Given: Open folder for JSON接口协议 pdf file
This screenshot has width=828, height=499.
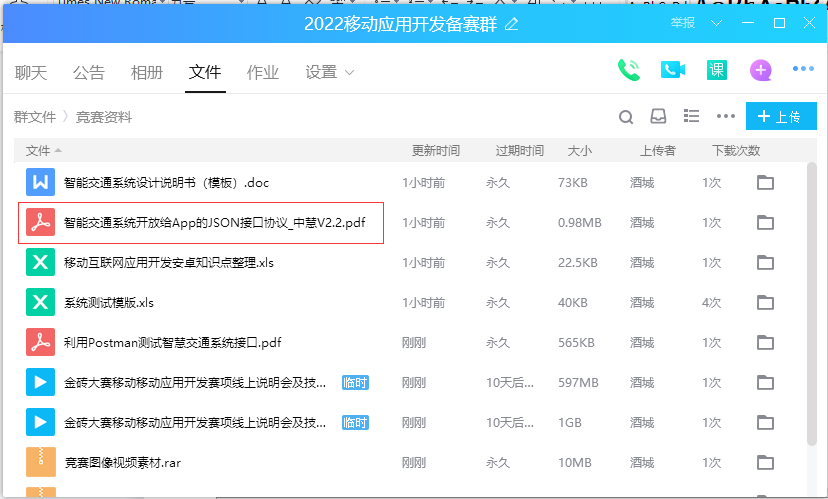Looking at the screenshot, I should pos(765,223).
